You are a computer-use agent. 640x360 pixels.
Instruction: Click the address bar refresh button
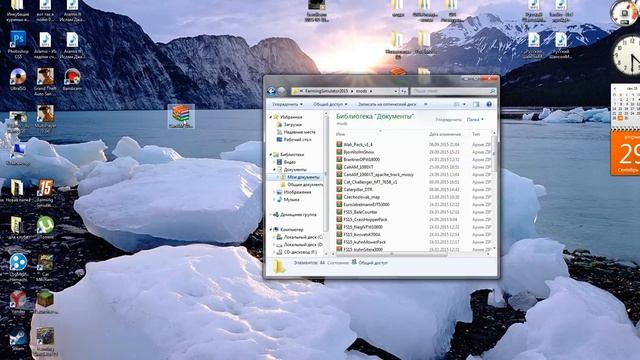pyautogui.click(x=404, y=91)
